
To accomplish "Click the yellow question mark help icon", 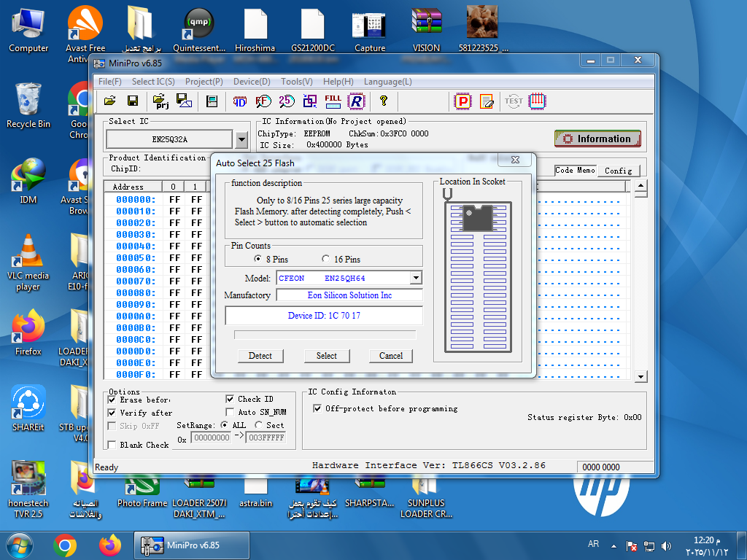I will (384, 101).
